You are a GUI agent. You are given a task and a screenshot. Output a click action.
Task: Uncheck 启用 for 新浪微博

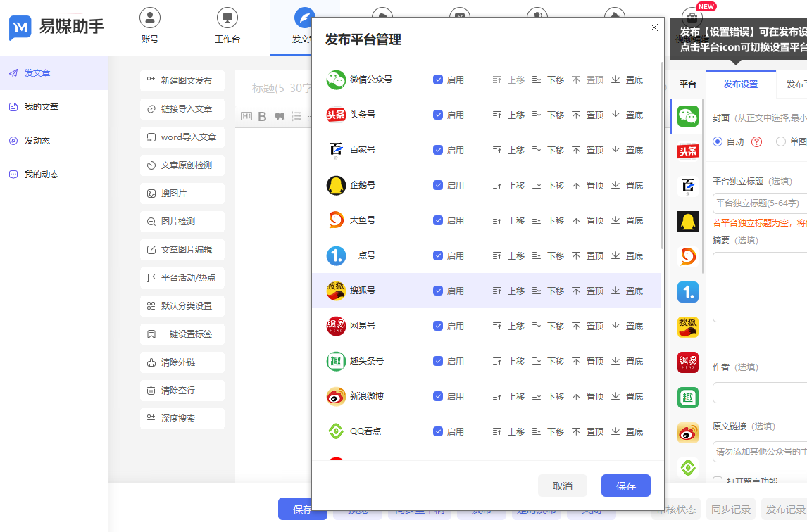click(x=438, y=396)
